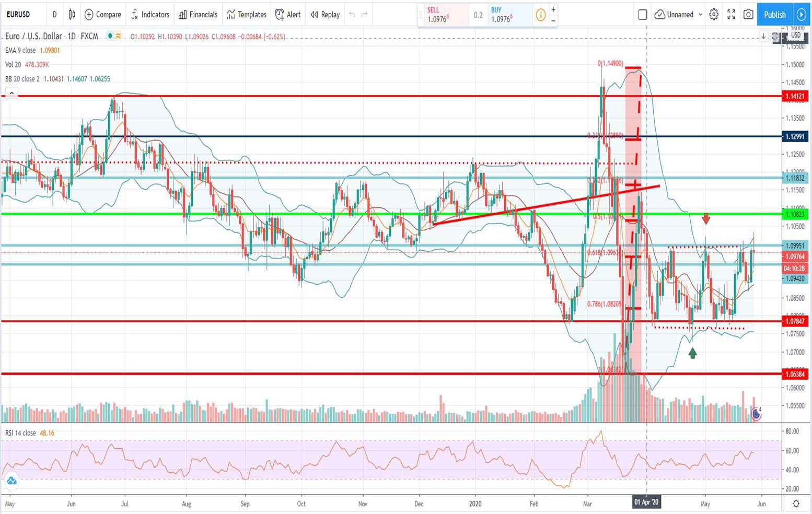This screenshot has height=514, width=812.
Task: Toggle the green market status dot
Action: click(109, 36)
